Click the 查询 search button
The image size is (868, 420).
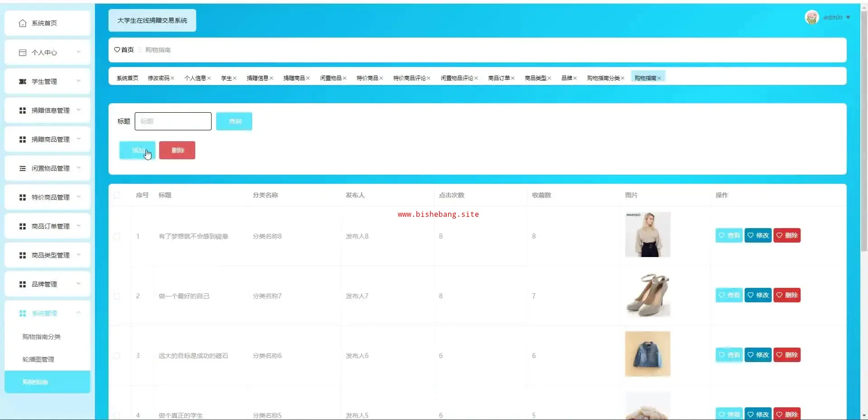[234, 121]
